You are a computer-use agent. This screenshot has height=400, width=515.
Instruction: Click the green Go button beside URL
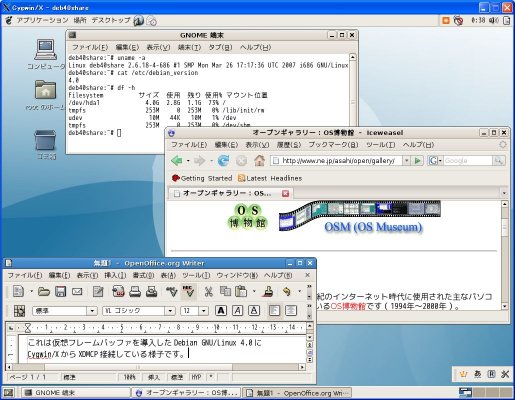click(x=417, y=161)
